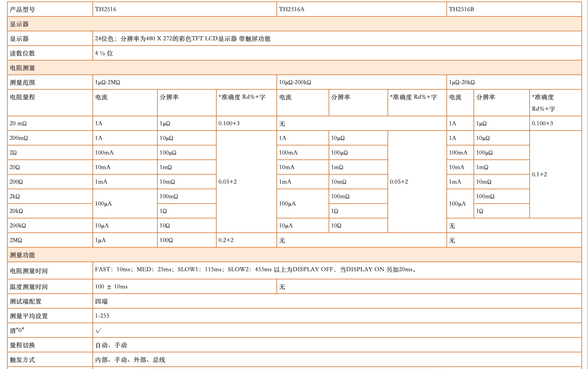This screenshot has height=369, width=588.
Task: Select the '100 ± 10ms' value cell
Action: click(185, 287)
